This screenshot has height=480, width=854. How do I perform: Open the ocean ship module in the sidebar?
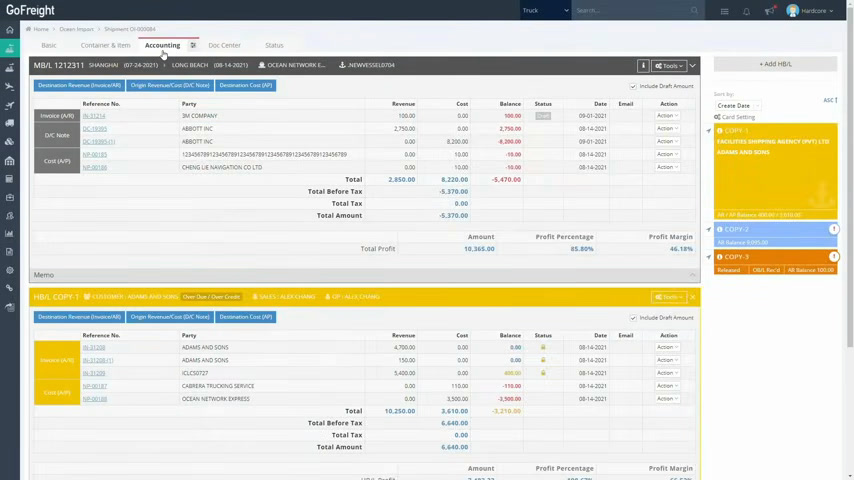[10, 49]
